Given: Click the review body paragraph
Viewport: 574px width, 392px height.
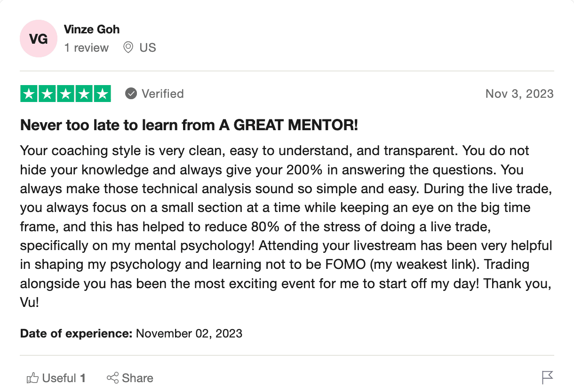Looking at the screenshot, I should coord(287,227).
